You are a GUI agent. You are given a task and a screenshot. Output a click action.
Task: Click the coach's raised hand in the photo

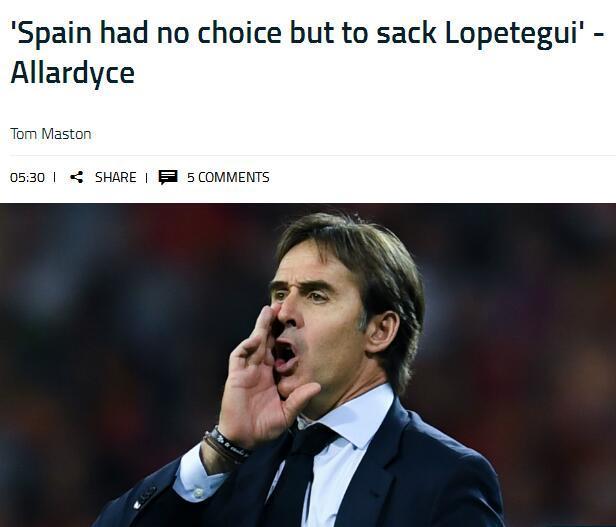point(261,377)
